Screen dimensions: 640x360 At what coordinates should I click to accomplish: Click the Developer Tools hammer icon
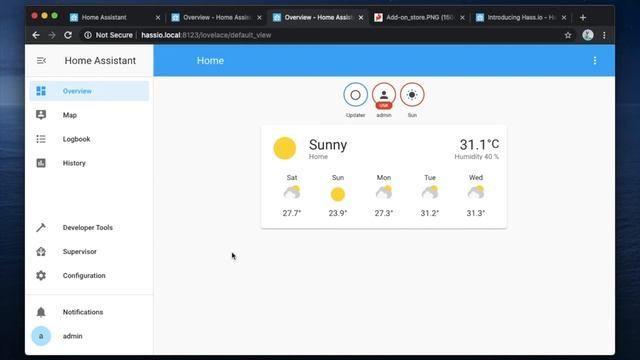[x=41, y=228]
